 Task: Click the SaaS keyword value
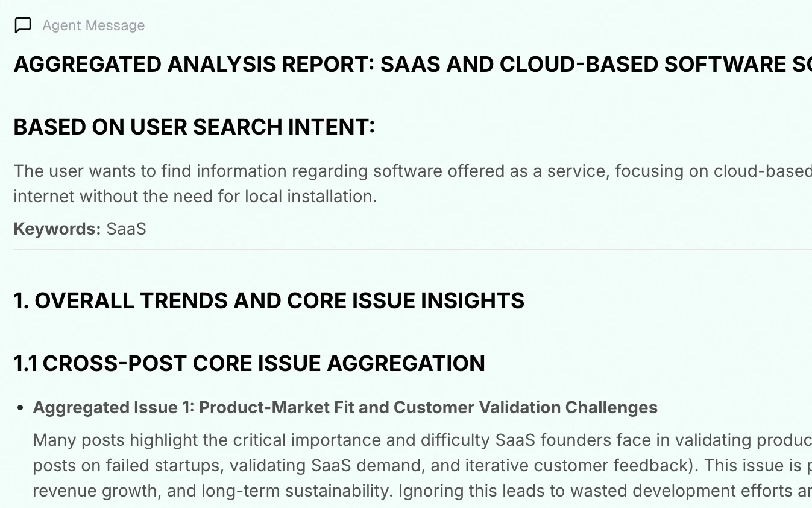click(126, 229)
